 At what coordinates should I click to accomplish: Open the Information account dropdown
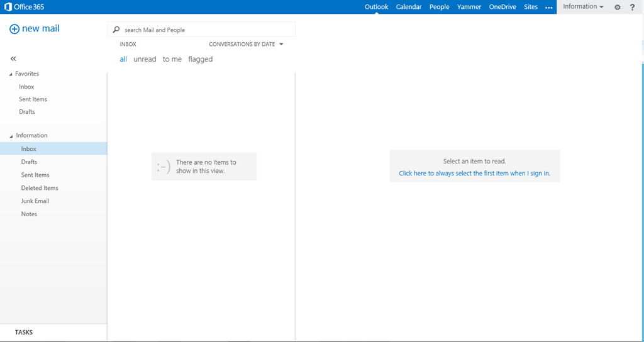[583, 7]
